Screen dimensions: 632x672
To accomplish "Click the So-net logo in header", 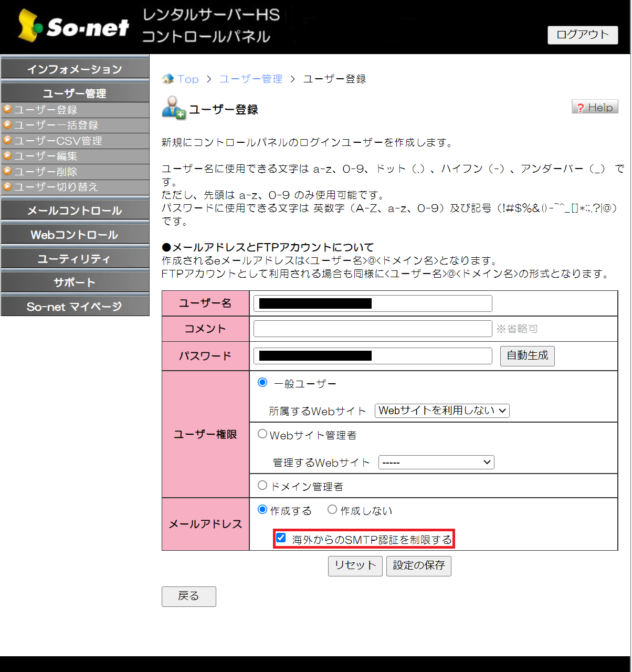I will coord(73,26).
